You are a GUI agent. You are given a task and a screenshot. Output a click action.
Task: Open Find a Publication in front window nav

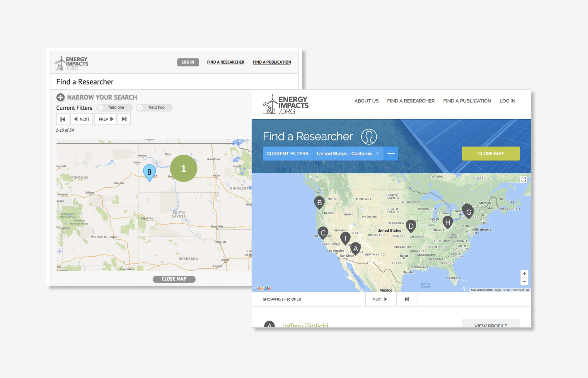pyautogui.click(x=467, y=101)
